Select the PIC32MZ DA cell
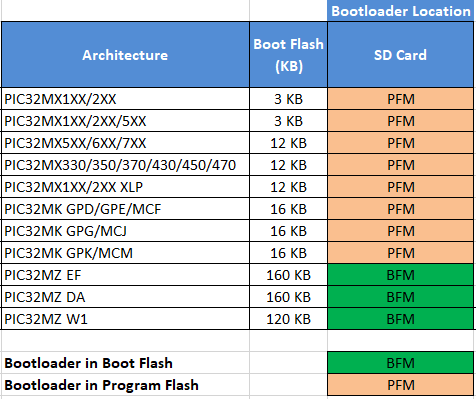Viewport: 476px width, 399px height. tap(125, 297)
